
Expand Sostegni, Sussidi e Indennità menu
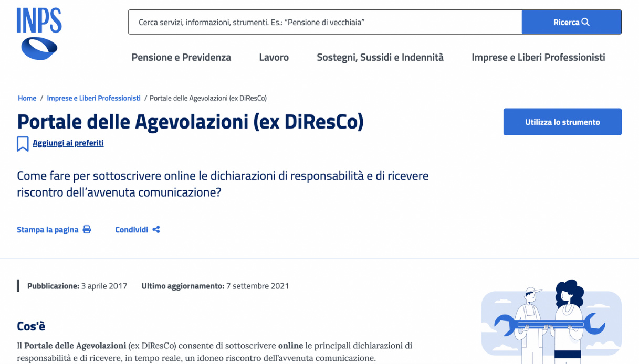point(380,57)
